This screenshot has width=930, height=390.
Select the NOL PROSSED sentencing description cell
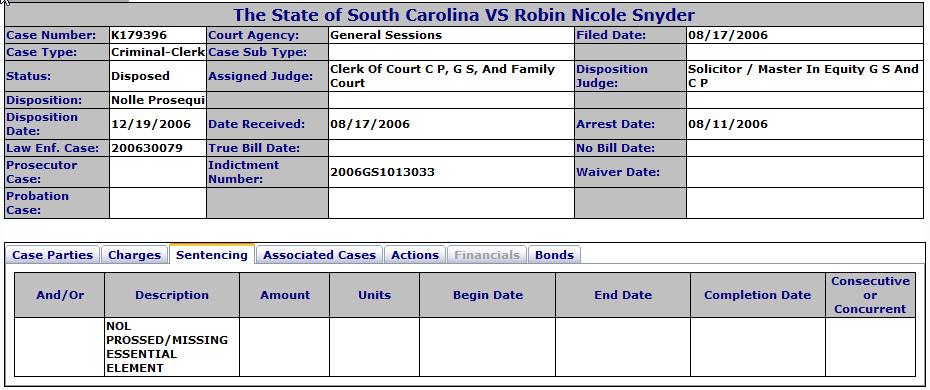click(x=172, y=347)
